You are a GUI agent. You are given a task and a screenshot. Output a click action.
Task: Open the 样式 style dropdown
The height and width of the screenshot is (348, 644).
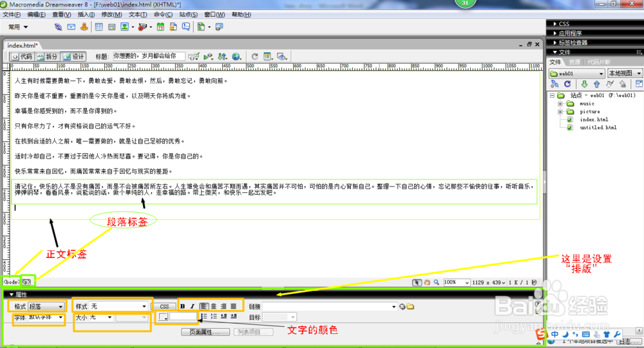click(118, 307)
